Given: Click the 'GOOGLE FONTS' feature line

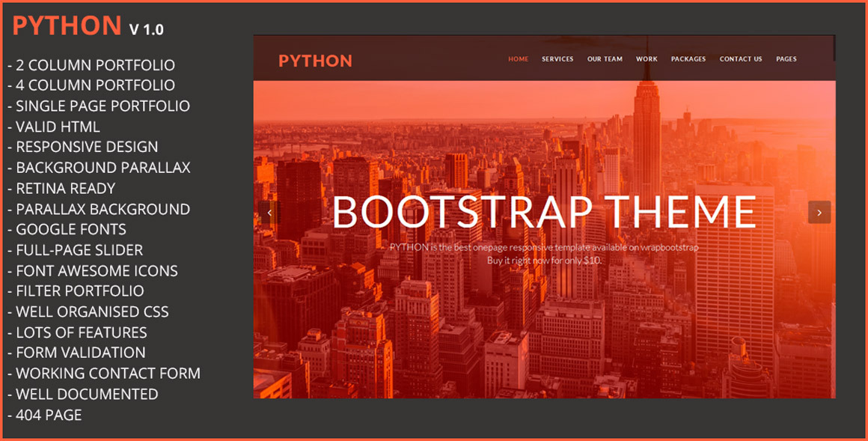Looking at the screenshot, I should click(x=67, y=229).
